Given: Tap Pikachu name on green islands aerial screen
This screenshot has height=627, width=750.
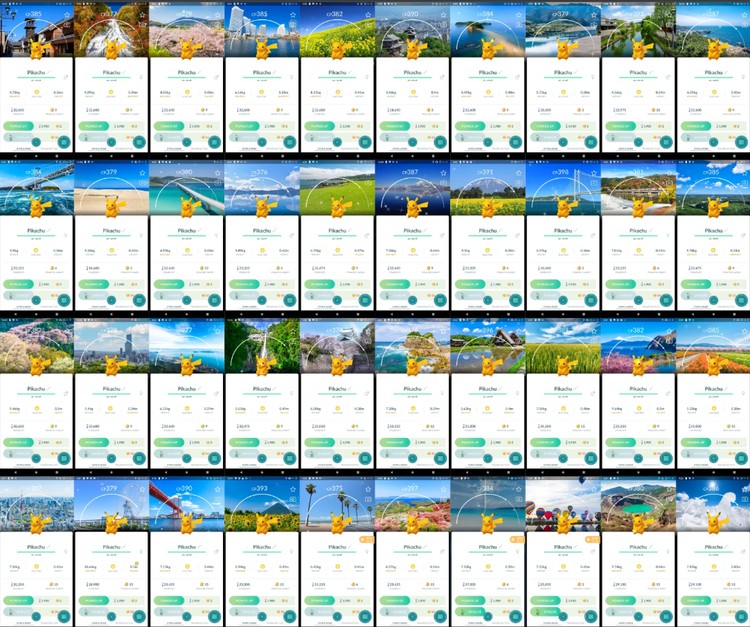Looking at the screenshot, I should pos(713,230).
